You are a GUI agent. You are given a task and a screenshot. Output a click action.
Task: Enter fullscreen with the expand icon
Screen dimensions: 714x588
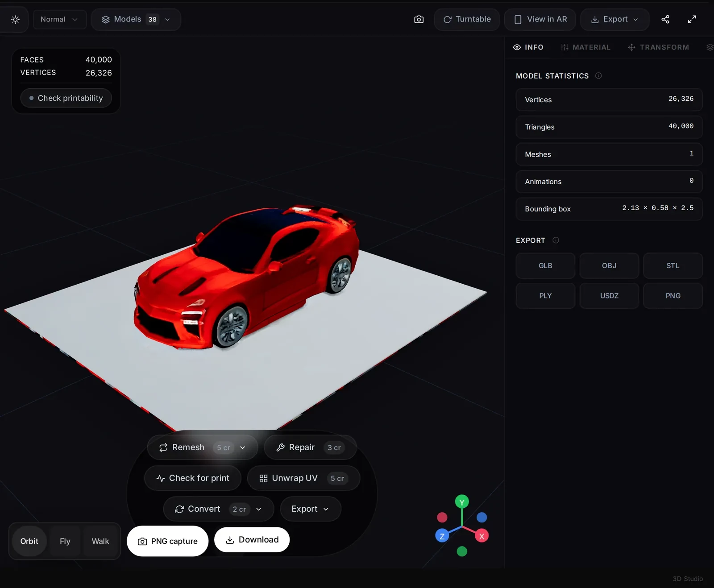click(692, 20)
